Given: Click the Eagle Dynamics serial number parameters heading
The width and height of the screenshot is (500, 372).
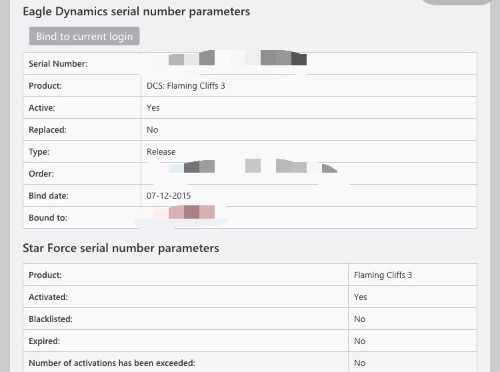Looking at the screenshot, I should point(136,11).
